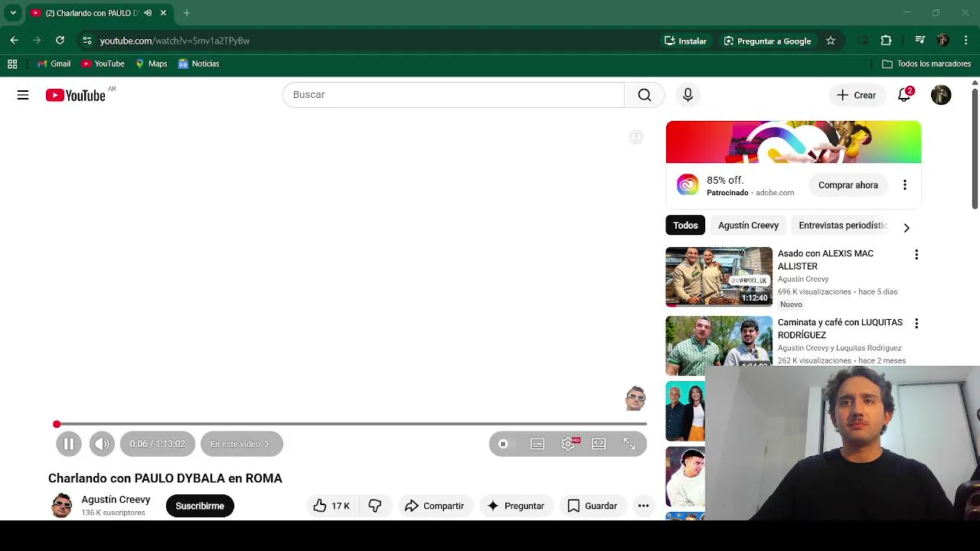This screenshot has width=980, height=551.
Task: Run search with the magnifier button
Action: (645, 95)
